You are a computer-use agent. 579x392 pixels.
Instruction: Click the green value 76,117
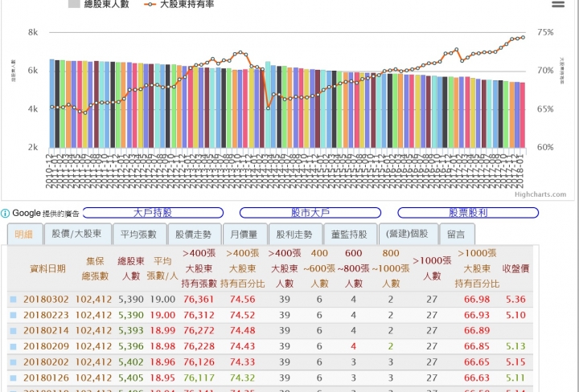click(199, 378)
